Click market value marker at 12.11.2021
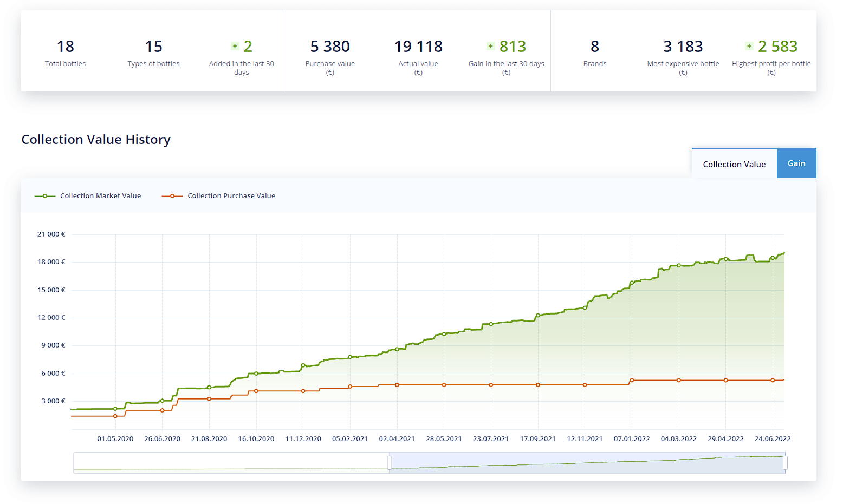The width and height of the screenshot is (843, 504). 585,307
